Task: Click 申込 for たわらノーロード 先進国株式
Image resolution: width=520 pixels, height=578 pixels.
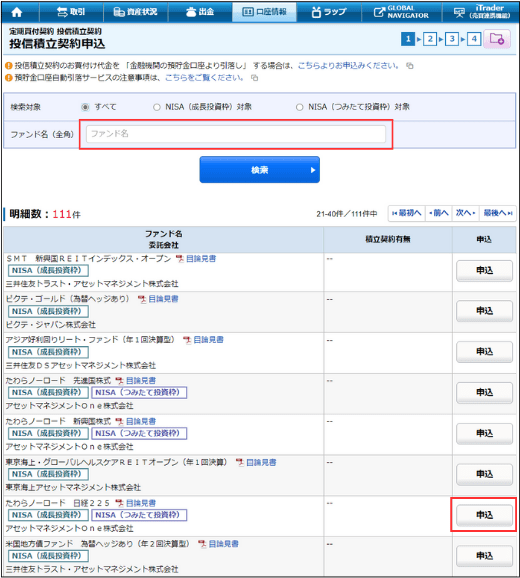Action: tap(484, 393)
